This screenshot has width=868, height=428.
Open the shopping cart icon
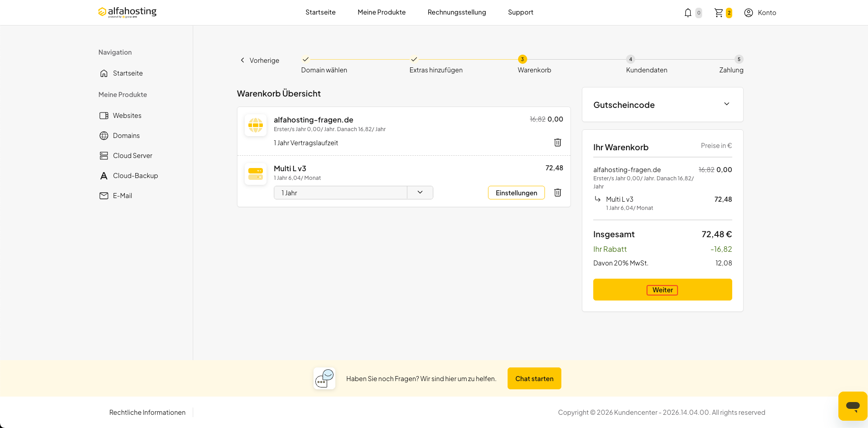(719, 13)
